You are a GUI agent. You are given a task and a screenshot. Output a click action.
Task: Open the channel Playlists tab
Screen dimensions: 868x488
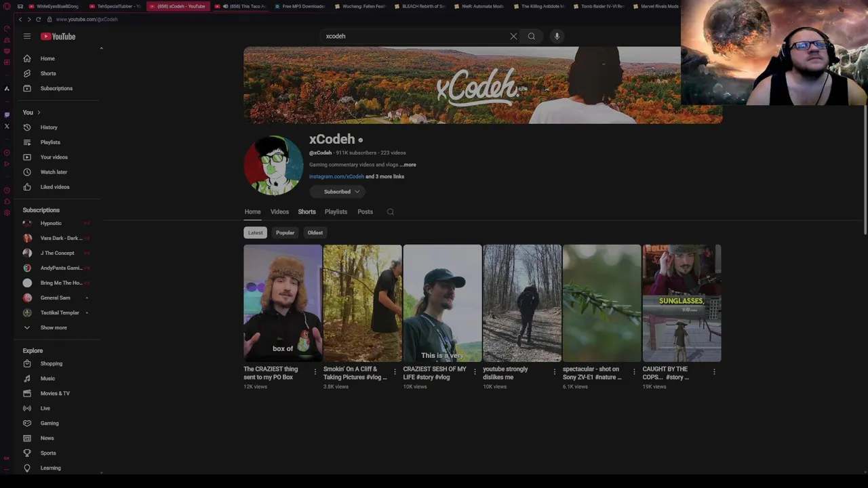click(336, 211)
